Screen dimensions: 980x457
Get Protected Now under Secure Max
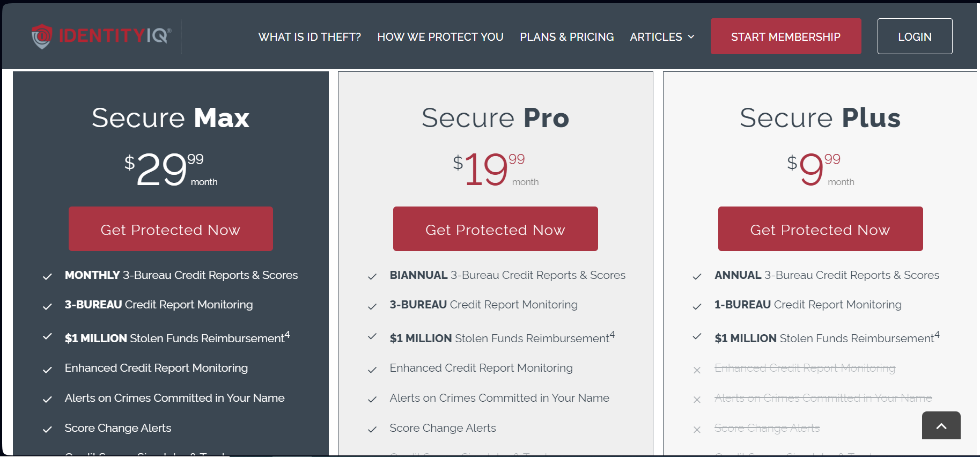pyautogui.click(x=171, y=229)
